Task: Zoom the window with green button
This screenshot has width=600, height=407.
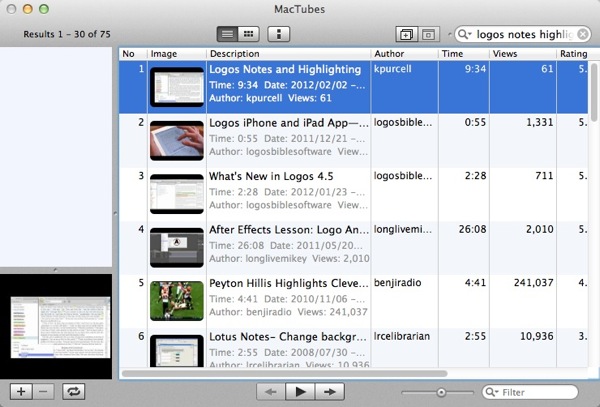Action: tap(44, 9)
